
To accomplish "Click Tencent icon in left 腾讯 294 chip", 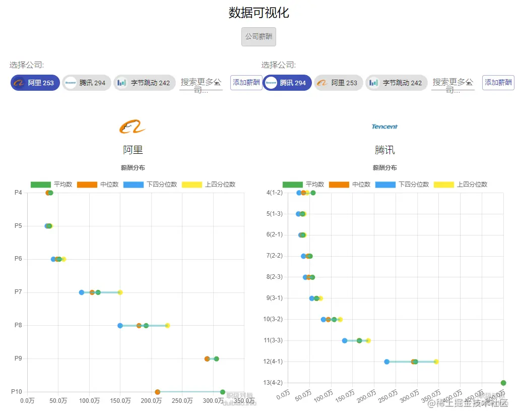I will pos(71,83).
